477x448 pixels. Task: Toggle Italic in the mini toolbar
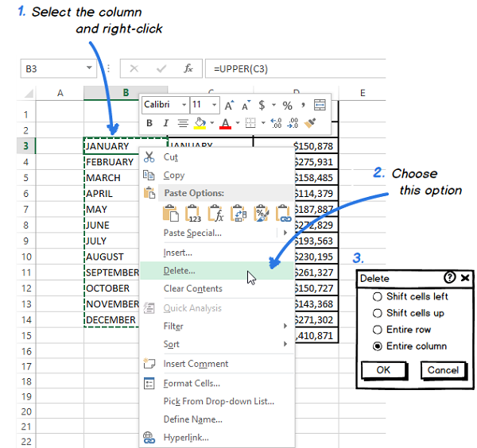click(166, 123)
